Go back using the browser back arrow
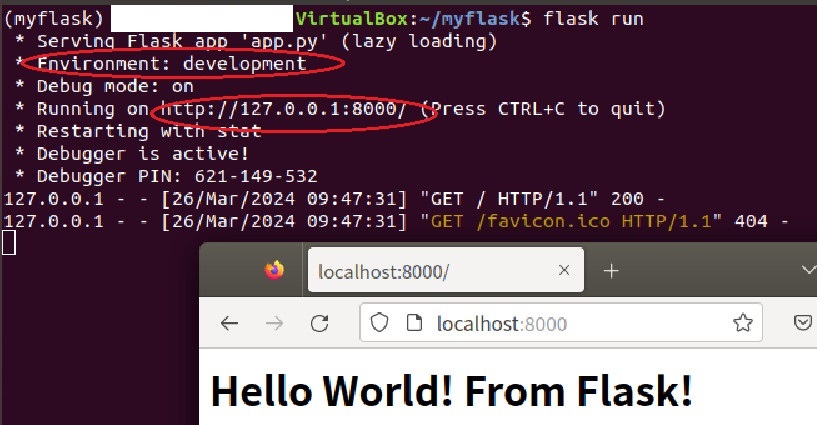The height and width of the screenshot is (425, 817). (x=230, y=323)
